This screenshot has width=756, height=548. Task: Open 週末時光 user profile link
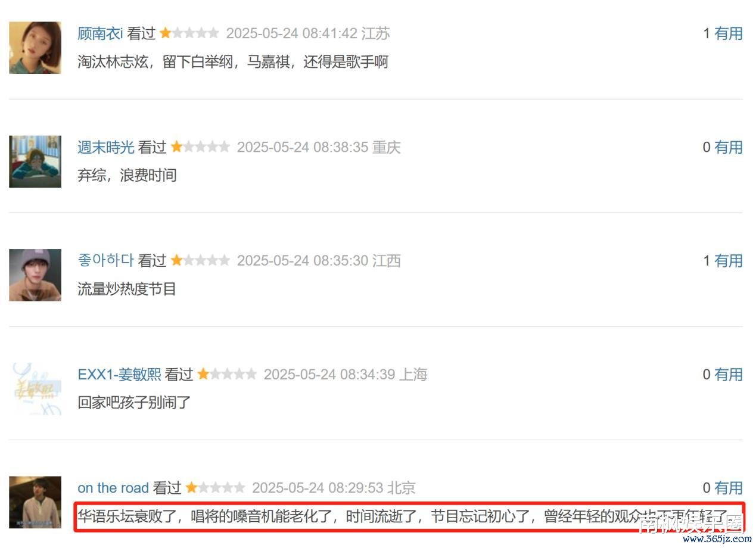tap(106, 147)
